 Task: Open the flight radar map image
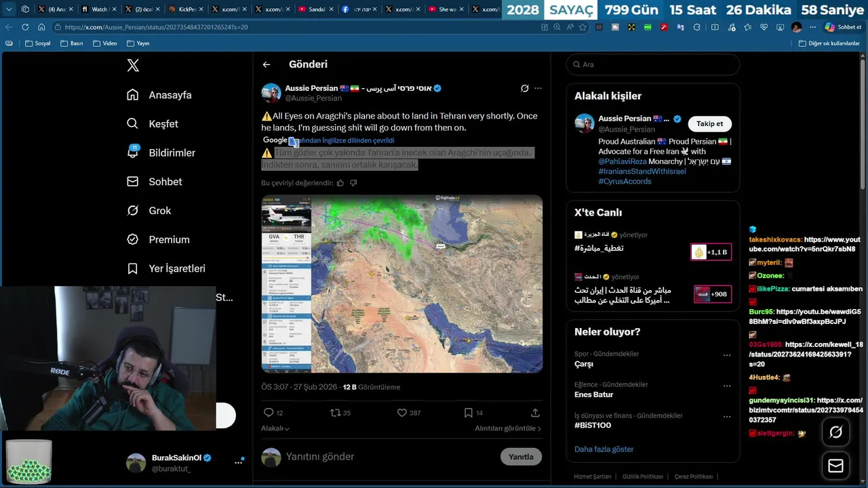402,284
